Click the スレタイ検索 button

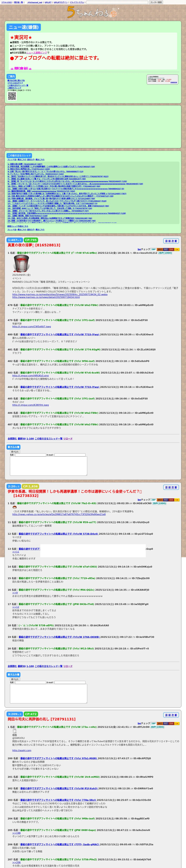point(156,2)
